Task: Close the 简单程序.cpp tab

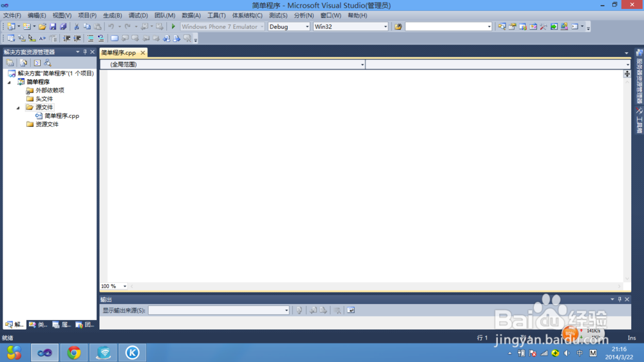Action: [142, 53]
